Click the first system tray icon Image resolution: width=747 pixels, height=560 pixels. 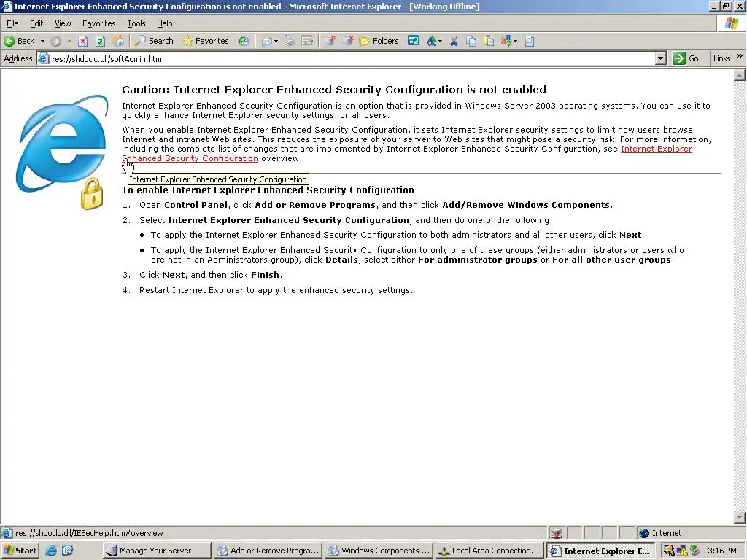[669, 551]
